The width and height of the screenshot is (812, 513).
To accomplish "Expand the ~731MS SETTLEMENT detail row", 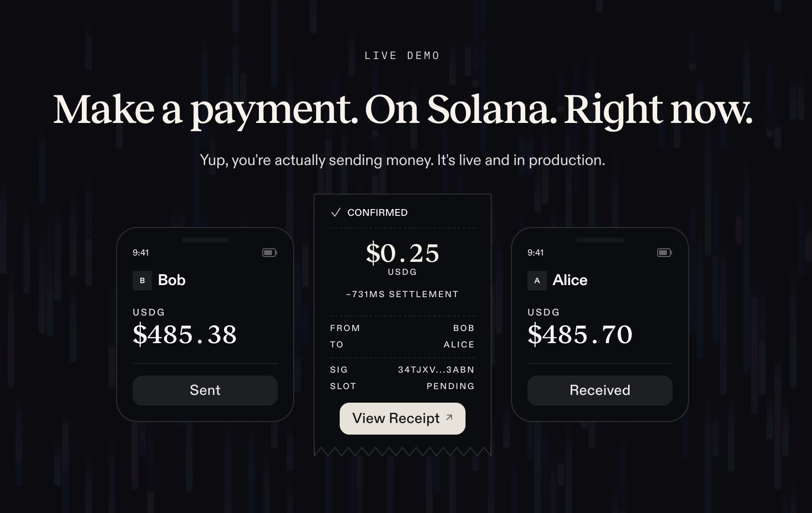I will [402, 294].
